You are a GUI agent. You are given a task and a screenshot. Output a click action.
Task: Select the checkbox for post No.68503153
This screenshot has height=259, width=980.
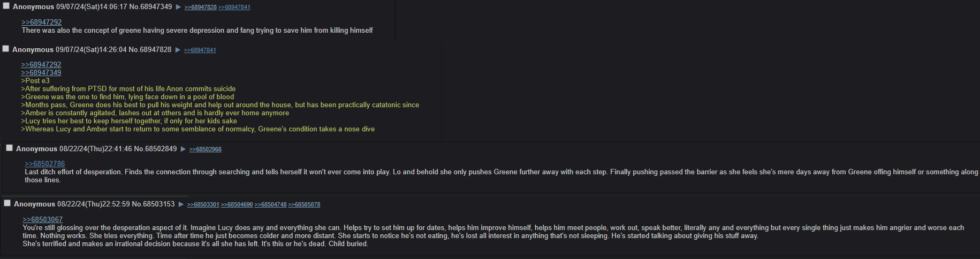point(7,203)
